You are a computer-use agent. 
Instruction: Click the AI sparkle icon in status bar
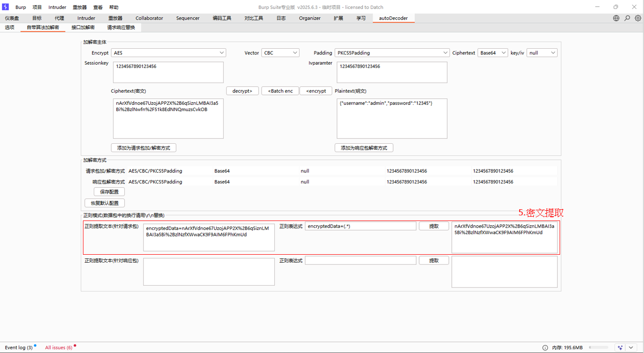click(621, 347)
